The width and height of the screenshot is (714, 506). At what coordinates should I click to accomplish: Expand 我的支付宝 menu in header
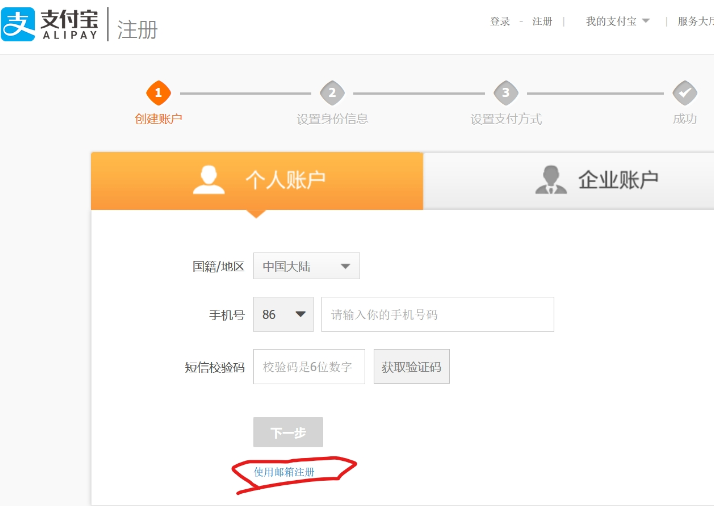click(617, 21)
